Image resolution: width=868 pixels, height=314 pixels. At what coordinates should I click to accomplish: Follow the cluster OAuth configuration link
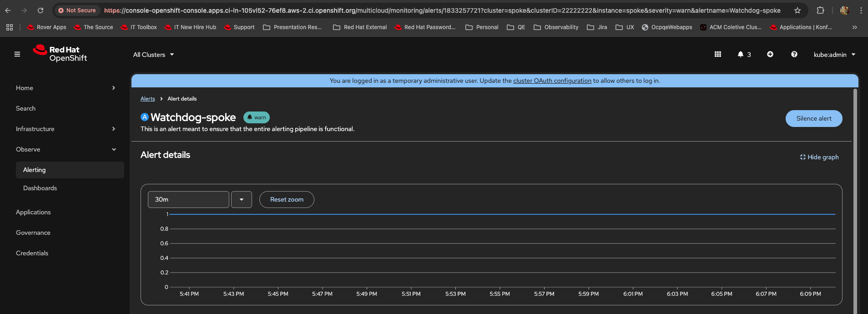(x=552, y=81)
